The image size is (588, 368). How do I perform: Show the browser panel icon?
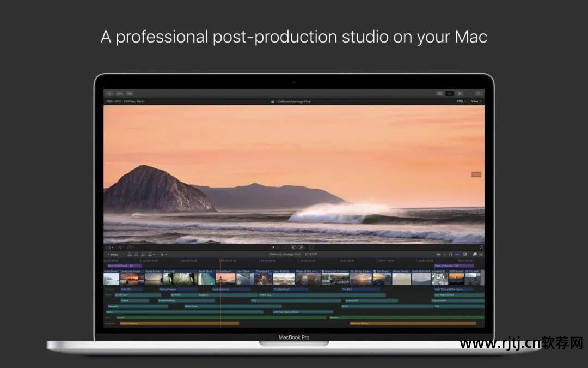[x=439, y=93]
